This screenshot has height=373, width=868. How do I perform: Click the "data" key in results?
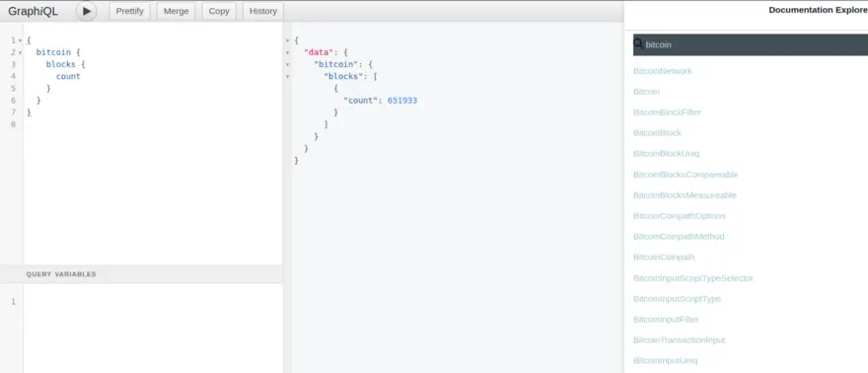[320, 52]
